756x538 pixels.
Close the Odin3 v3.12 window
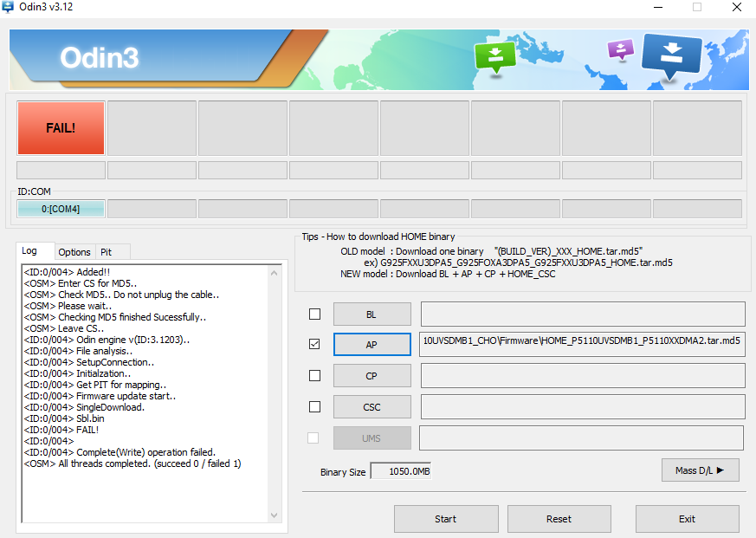(x=737, y=7)
